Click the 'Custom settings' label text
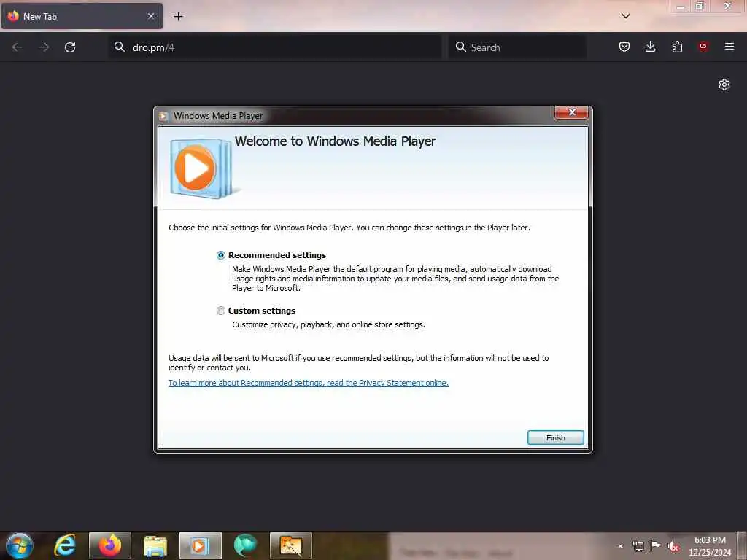Viewport: 747px width, 560px height. point(262,311)
